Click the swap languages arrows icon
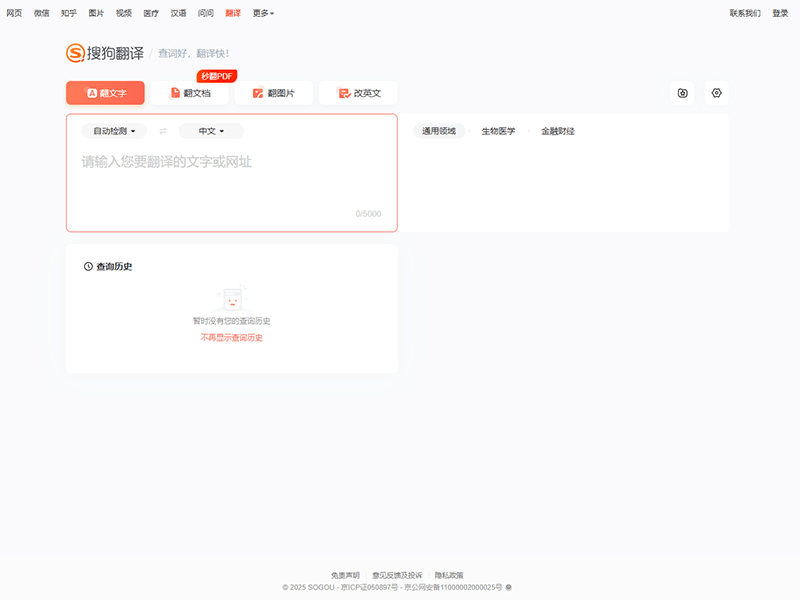Viewport: 800px width, 600px height. [163, 131]
